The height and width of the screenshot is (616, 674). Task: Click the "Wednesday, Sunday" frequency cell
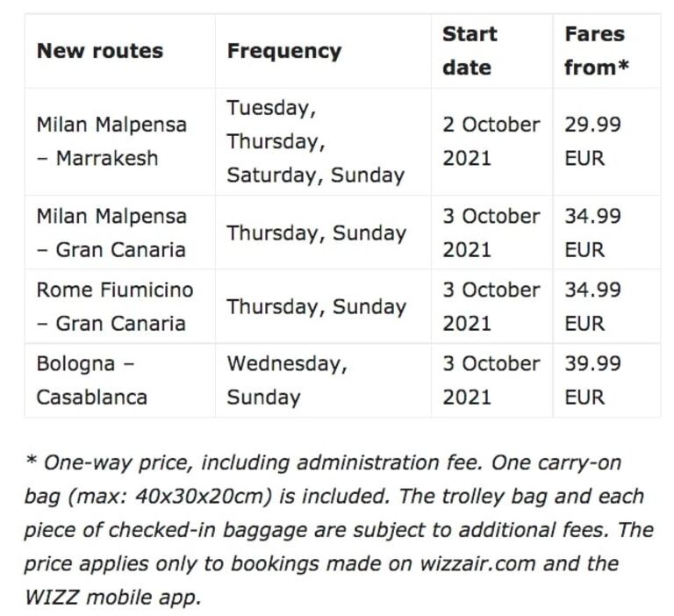287,380
